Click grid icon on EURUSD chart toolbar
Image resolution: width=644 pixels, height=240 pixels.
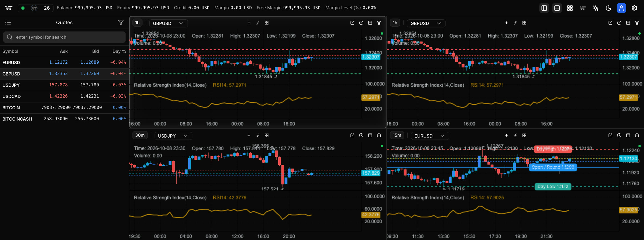tap(524, 135)
